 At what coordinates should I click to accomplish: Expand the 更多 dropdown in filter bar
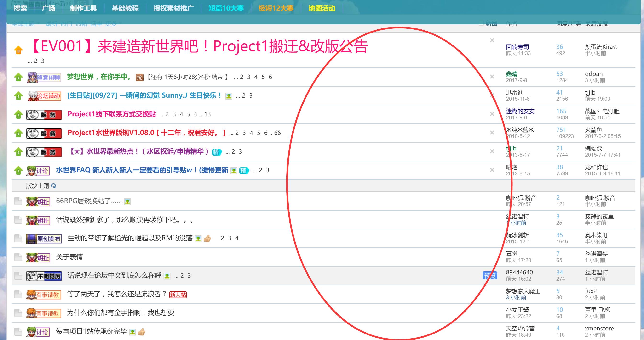(x=113, y=24)
